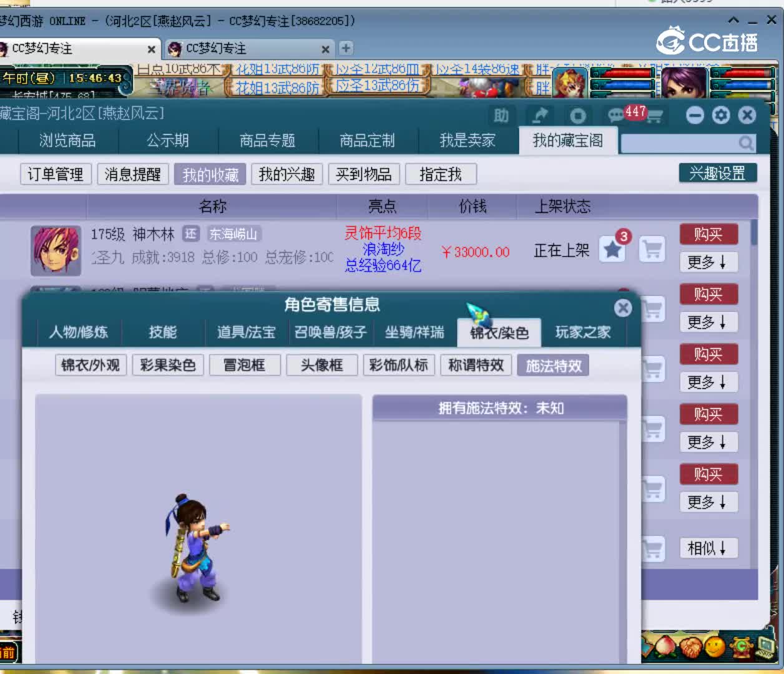Select 我的收藏 section
The height and width of the screenshot is (674, 784).
point(210,174)
